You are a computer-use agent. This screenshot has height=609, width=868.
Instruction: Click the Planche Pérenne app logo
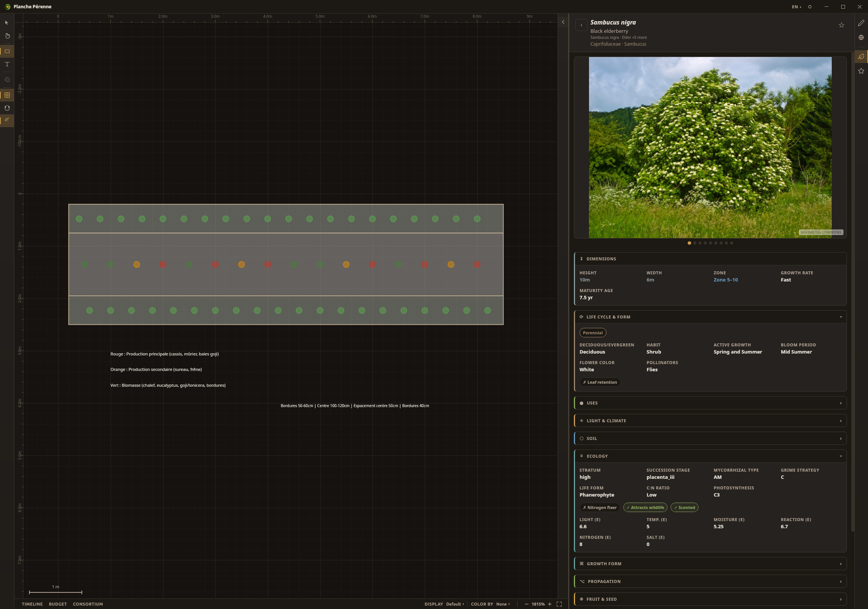(x=8, y=7)
